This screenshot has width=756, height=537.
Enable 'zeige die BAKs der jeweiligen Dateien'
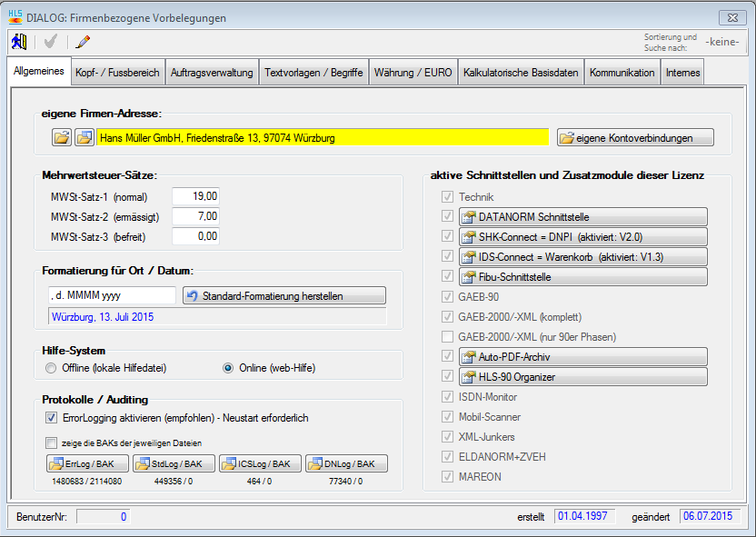click(x=52, y=443)
